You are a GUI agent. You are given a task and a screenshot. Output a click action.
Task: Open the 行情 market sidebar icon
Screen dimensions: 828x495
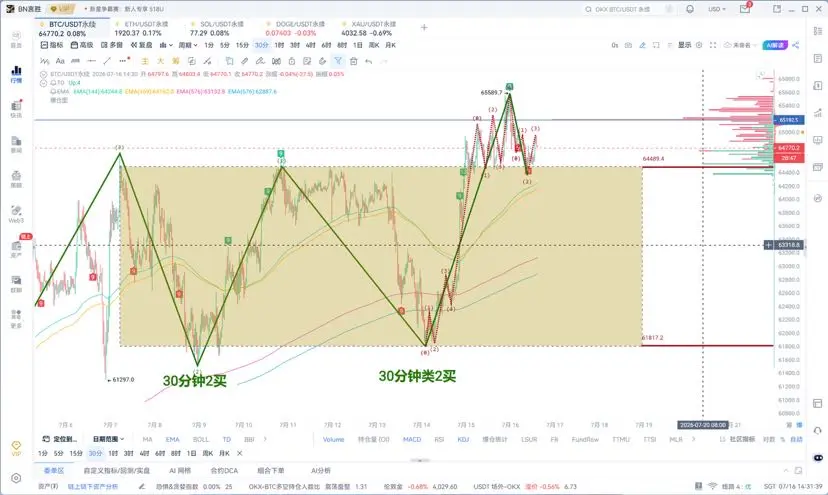[16, 74]
